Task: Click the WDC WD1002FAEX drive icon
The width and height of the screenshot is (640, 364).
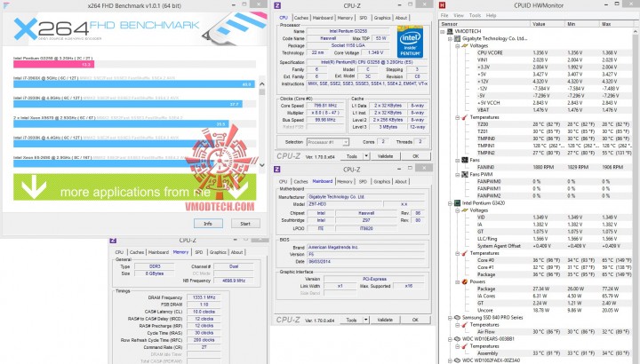Action: [457, 360]
